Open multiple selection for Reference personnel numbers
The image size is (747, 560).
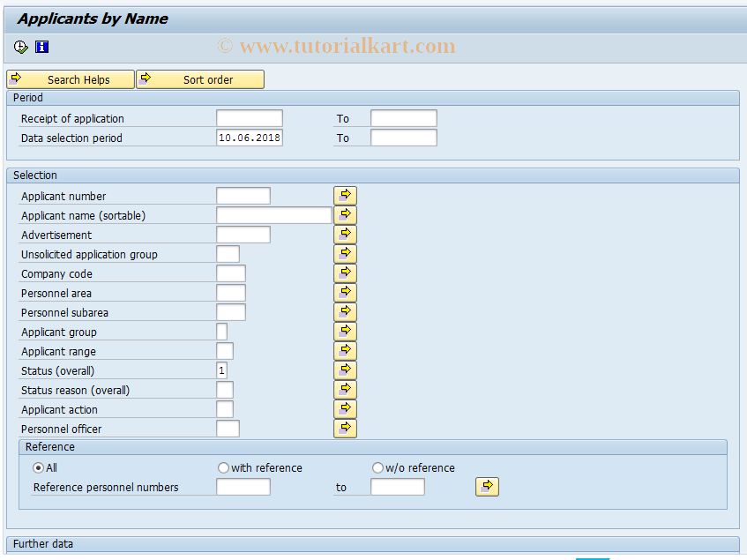(x=487, y=487)
